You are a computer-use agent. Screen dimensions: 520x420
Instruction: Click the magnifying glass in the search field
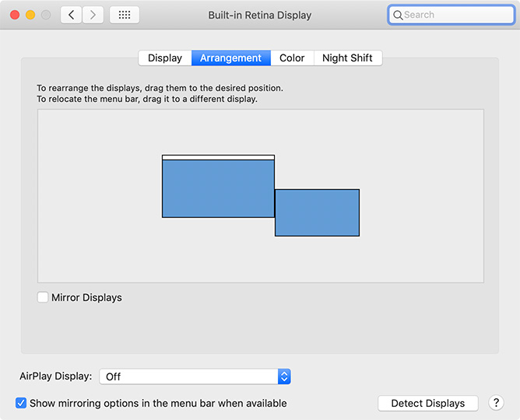point(398,15)
